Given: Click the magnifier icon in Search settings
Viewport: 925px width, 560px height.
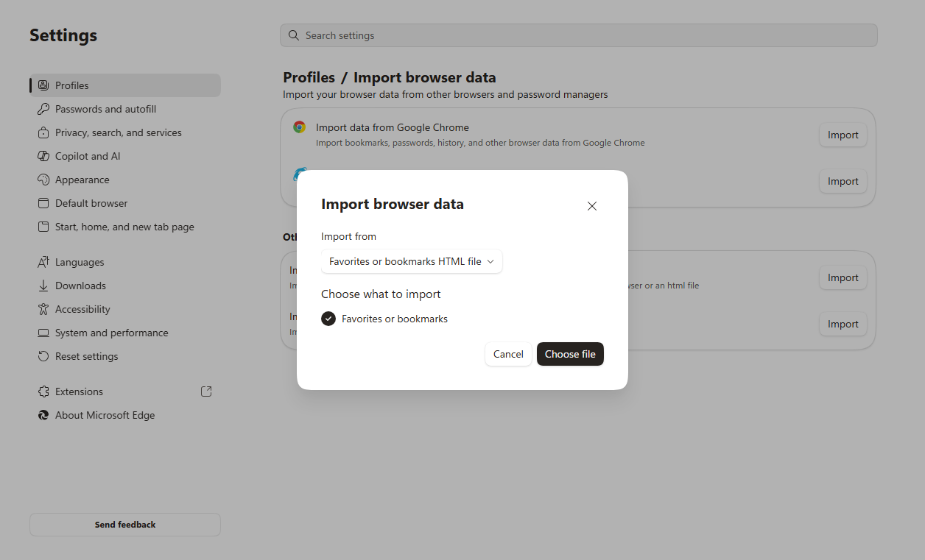Looking at the screenshot, I should click(x=294, y=35).
